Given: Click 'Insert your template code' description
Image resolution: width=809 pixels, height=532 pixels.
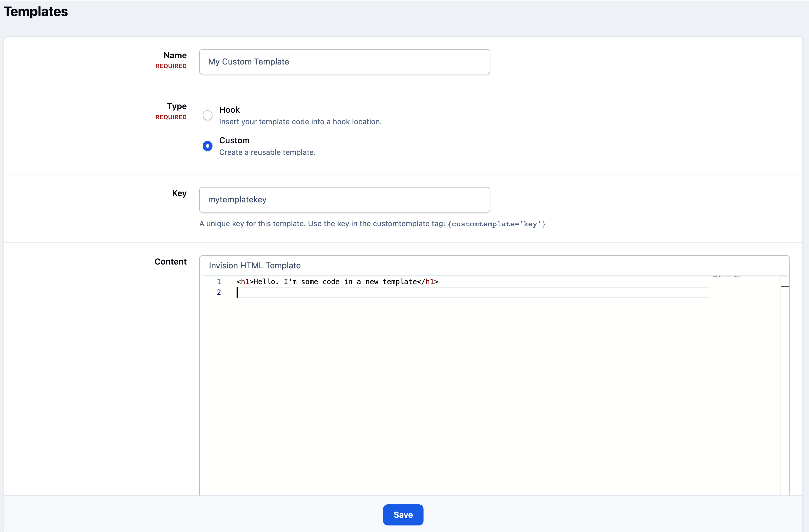Looking at the screenshot, I should point(300,122).
